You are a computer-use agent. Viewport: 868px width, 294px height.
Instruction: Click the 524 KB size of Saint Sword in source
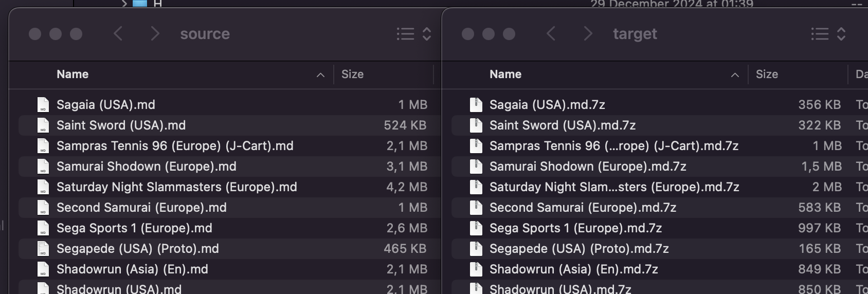[x=405, y=125]
